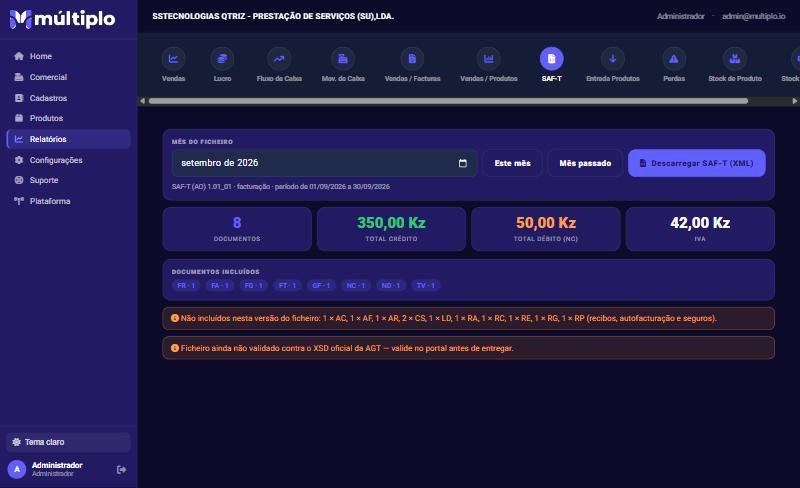Open Configurações in the sidebar
This screenshot has height=488, width=800.
[x=68, y=160]
